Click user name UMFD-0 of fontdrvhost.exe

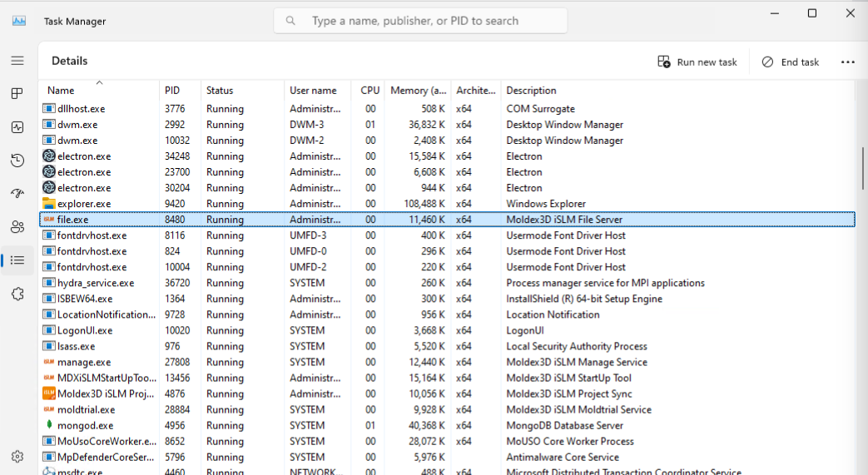point(308,251)
